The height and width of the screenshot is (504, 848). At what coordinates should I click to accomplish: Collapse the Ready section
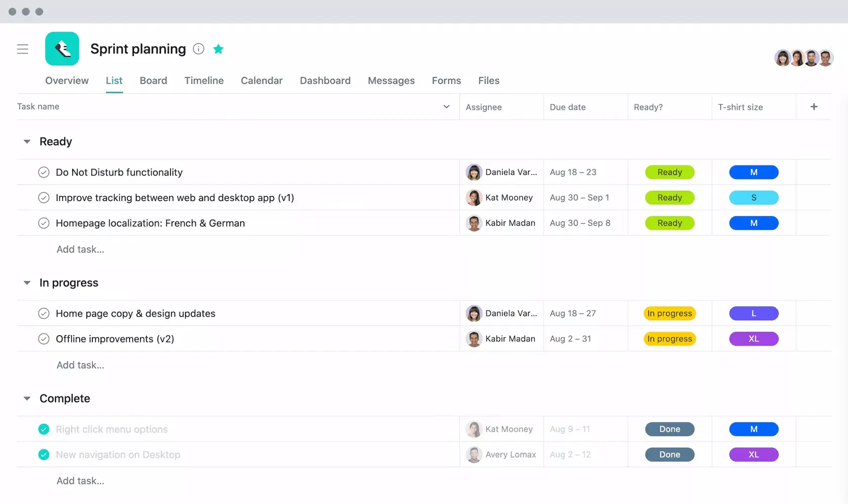(x=26, y=142)
